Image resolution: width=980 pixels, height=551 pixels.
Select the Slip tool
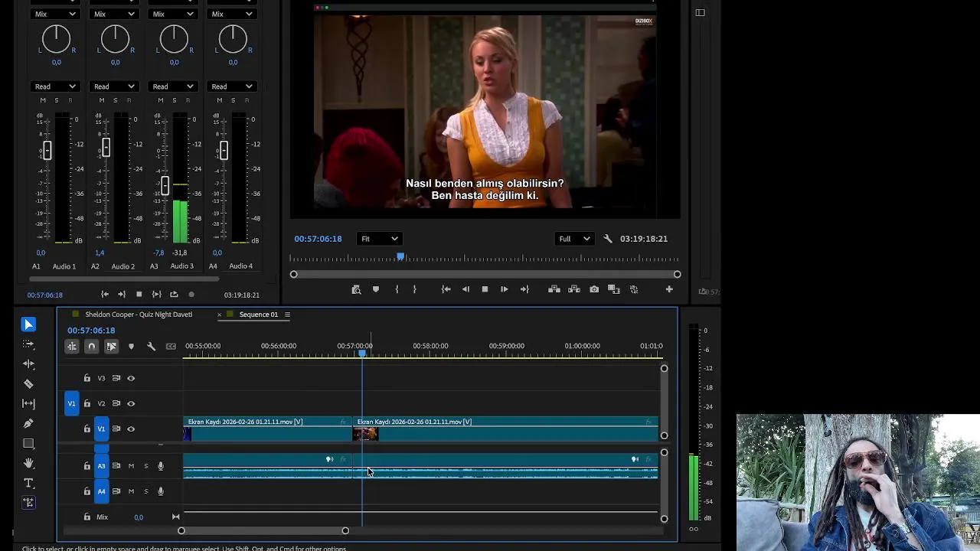[x=28, y=403]
